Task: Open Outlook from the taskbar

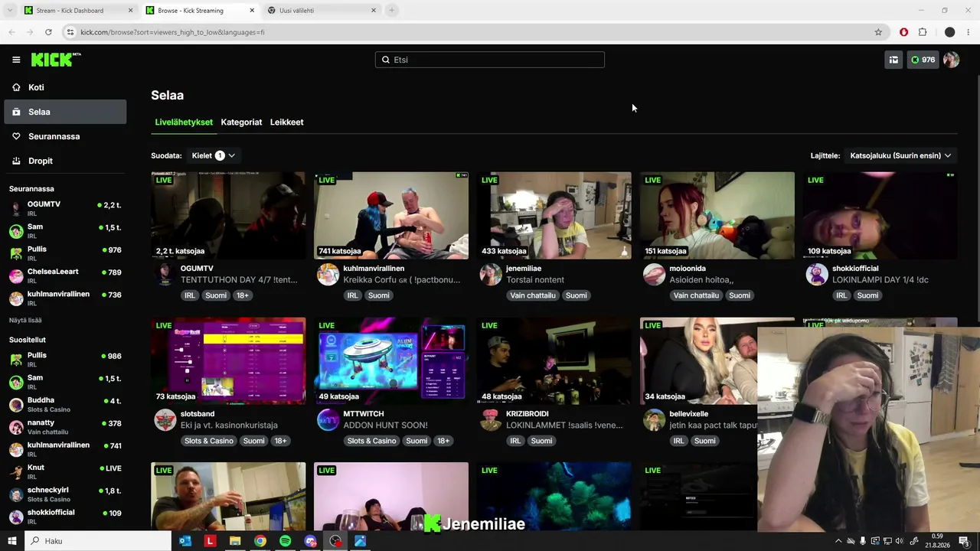Action: coord(185,541)
